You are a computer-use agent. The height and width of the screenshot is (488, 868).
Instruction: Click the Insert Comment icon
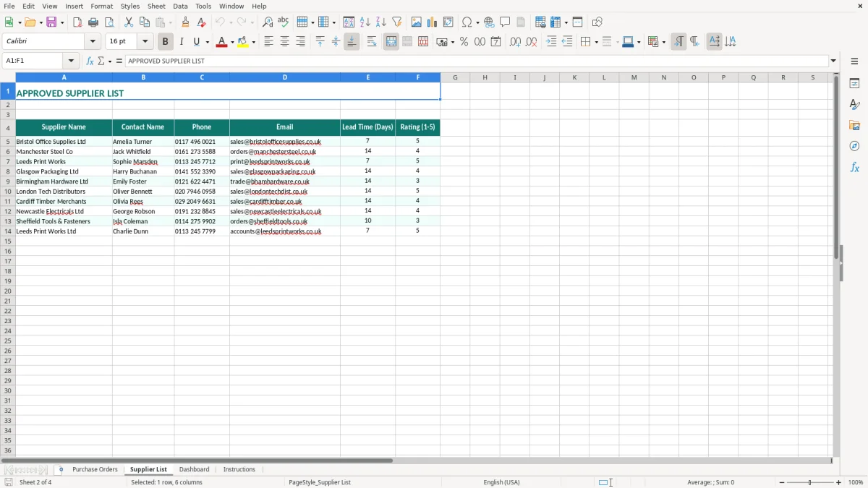[505, 22]
